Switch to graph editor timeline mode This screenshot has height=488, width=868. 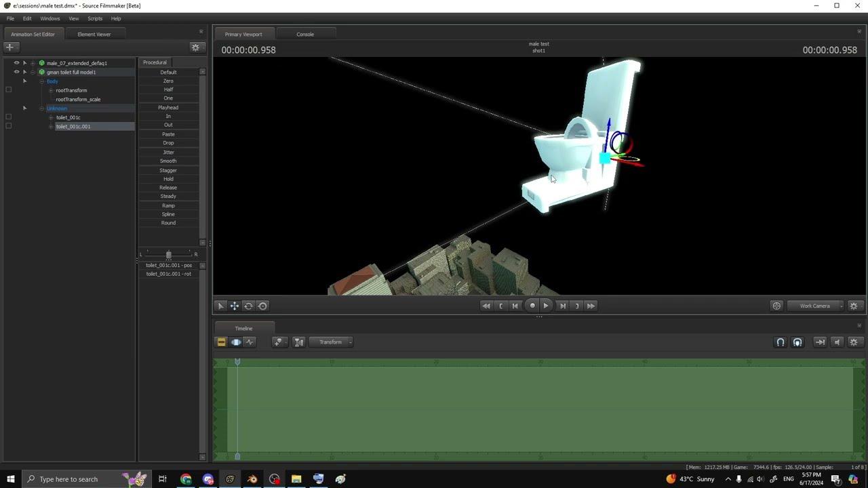click(250, 342)
